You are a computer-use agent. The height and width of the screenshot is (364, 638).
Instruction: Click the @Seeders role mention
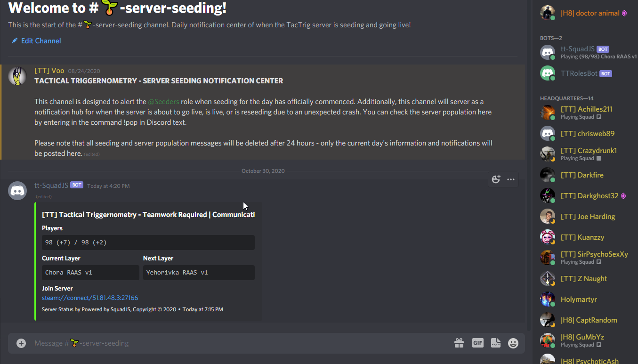click(163, 102)
